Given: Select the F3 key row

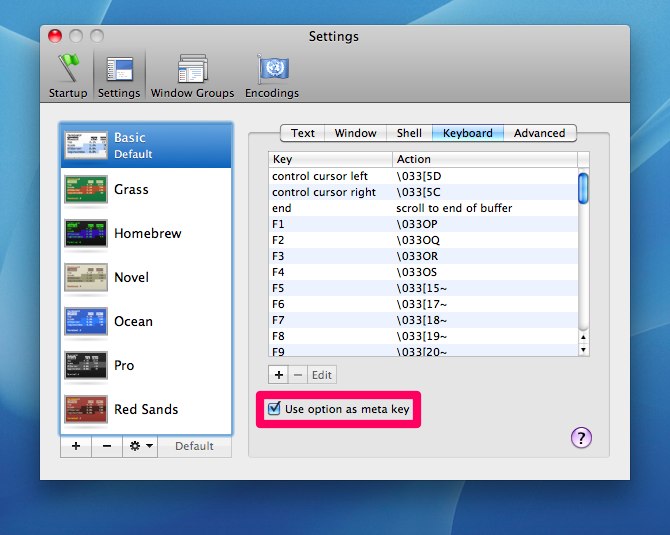Looking at the screenshot, I should click(x=423, y=256).
